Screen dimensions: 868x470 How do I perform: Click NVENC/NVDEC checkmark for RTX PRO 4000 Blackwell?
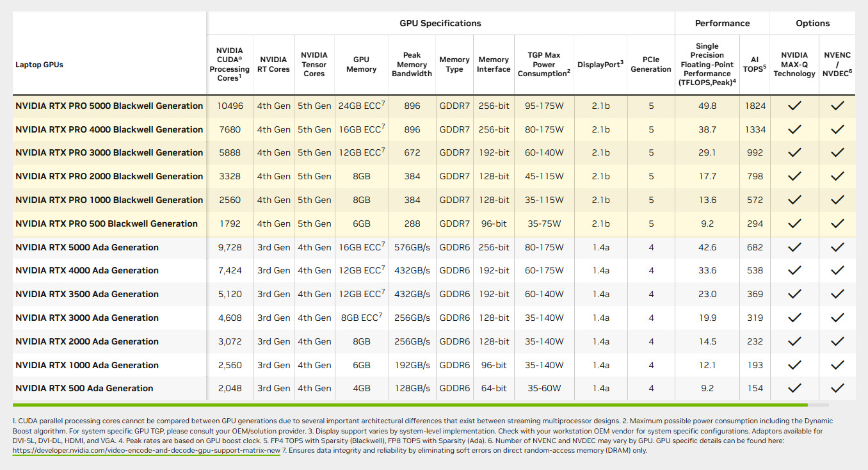837,130
